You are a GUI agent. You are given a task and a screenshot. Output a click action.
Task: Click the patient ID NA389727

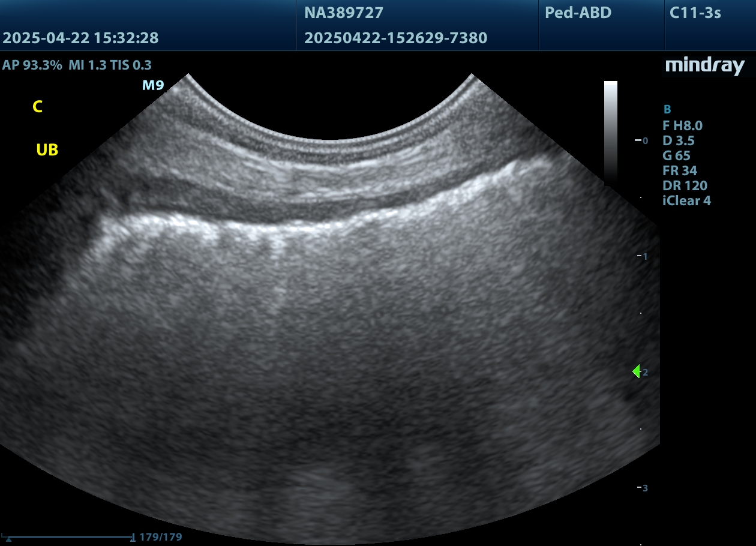coord(343,13)
